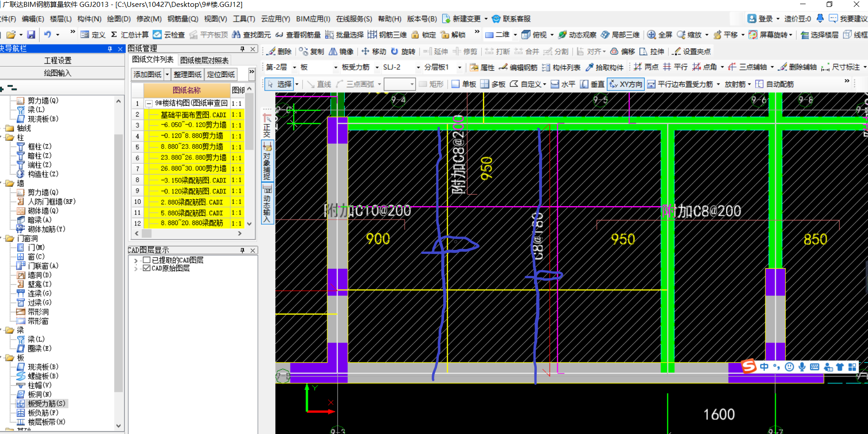Open the 钢筋量(Q) menu
The width and height of the screenshot is (868, 434).
[x=183, y=19]
